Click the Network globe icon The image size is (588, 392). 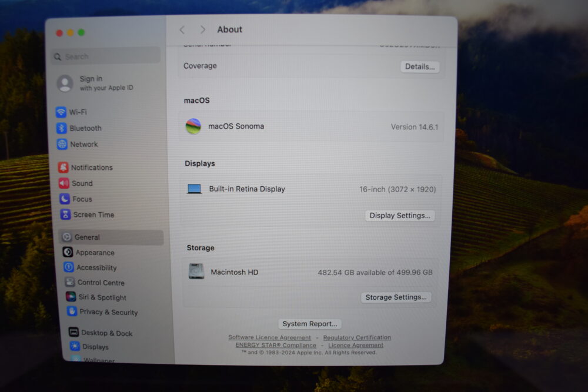coord(62,145)
